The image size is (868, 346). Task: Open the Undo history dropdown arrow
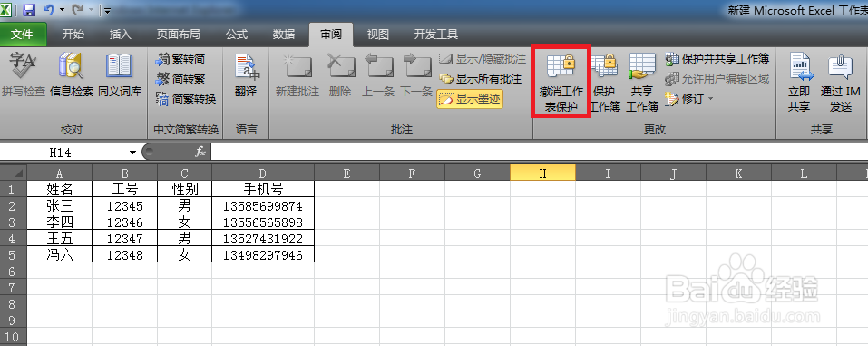[62, 10]
